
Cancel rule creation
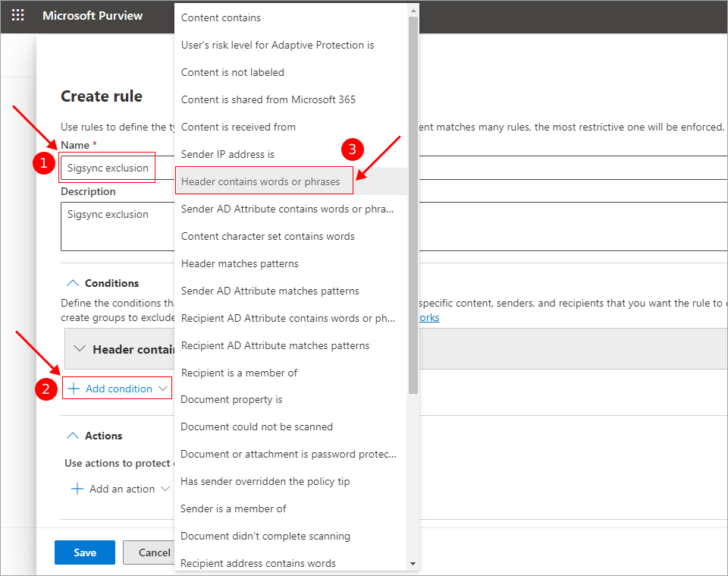(149, 552)
